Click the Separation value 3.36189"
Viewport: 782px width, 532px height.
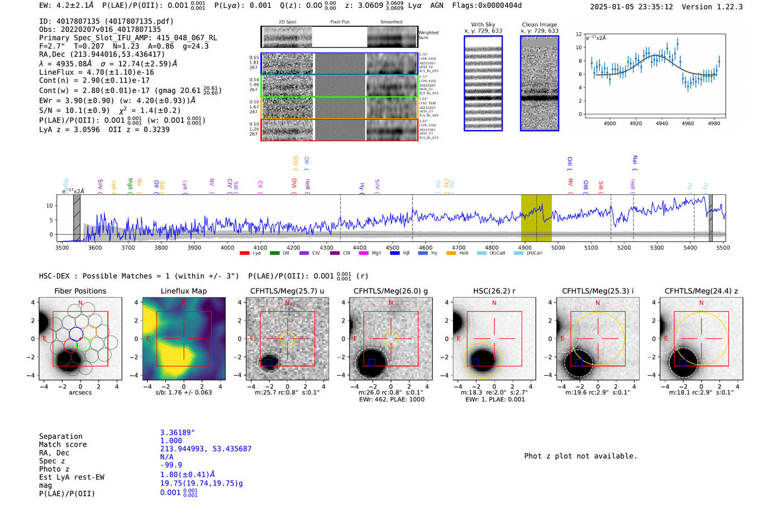tap(178, 433)
